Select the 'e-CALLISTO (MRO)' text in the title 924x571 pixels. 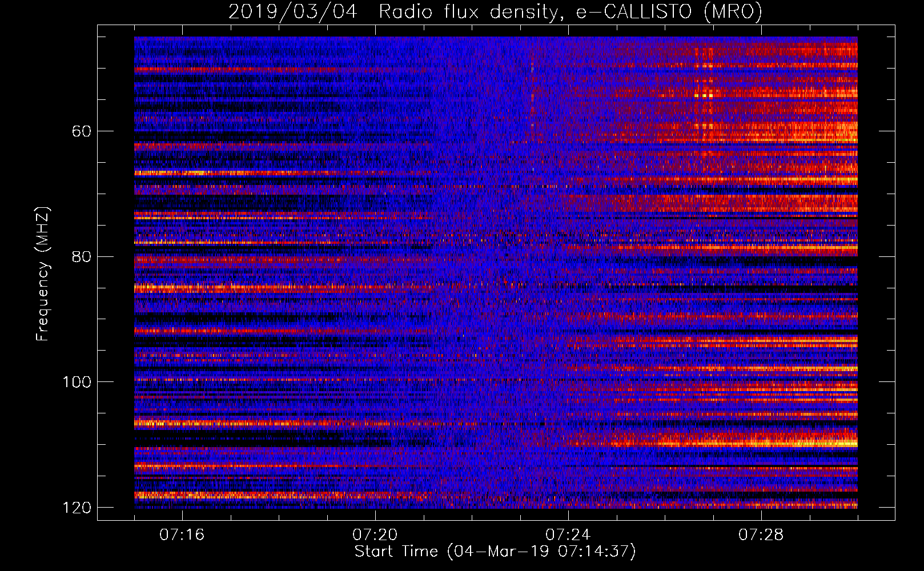pyautogui.click(x=669, y=11)
